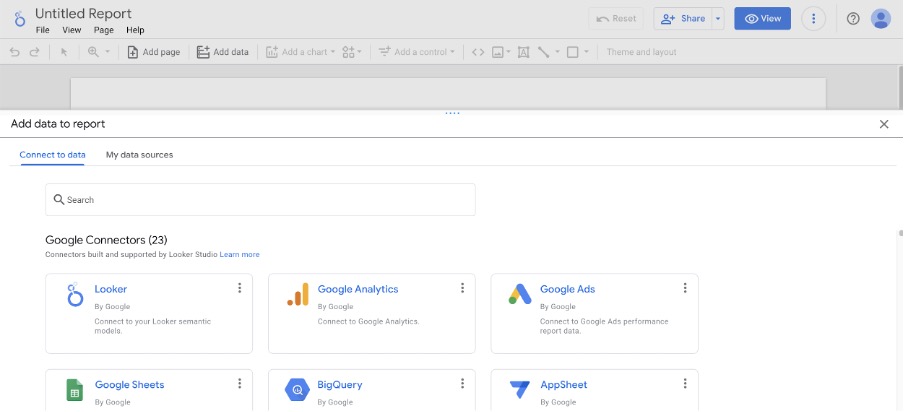Expand the zoom level dropdown arrow
This screenshot has width=904, height=412.
click(107, 52)
